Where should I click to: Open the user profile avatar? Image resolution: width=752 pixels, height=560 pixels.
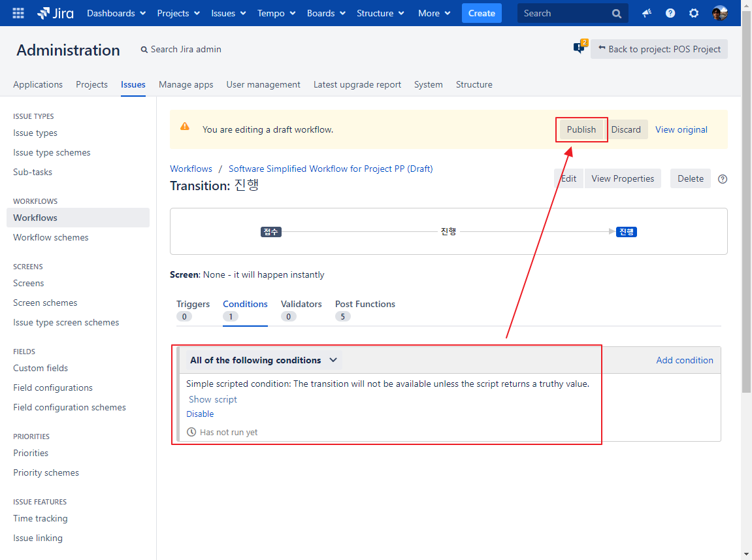point(719,13)
